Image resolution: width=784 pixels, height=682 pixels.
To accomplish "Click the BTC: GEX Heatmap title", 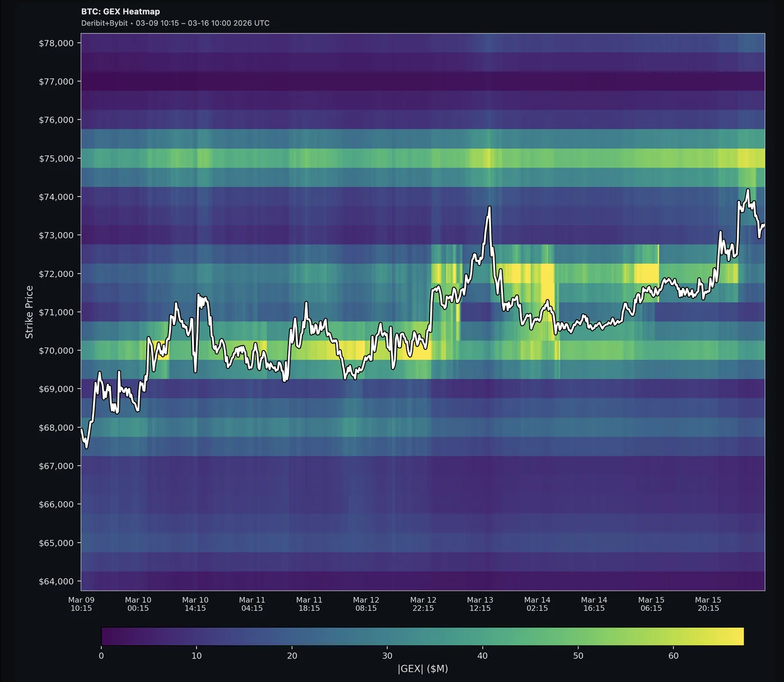I will (x=120, y=11).
